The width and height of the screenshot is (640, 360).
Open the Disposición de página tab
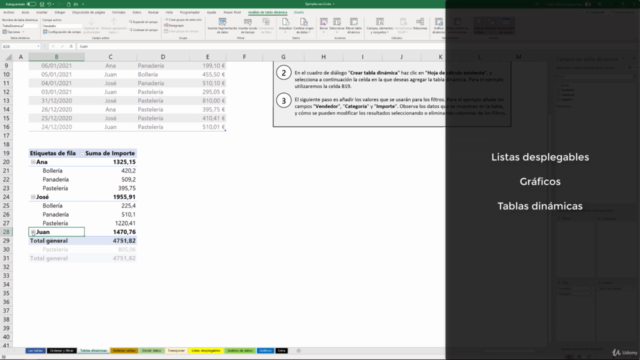pyautogui.click(x=89, y=13)
